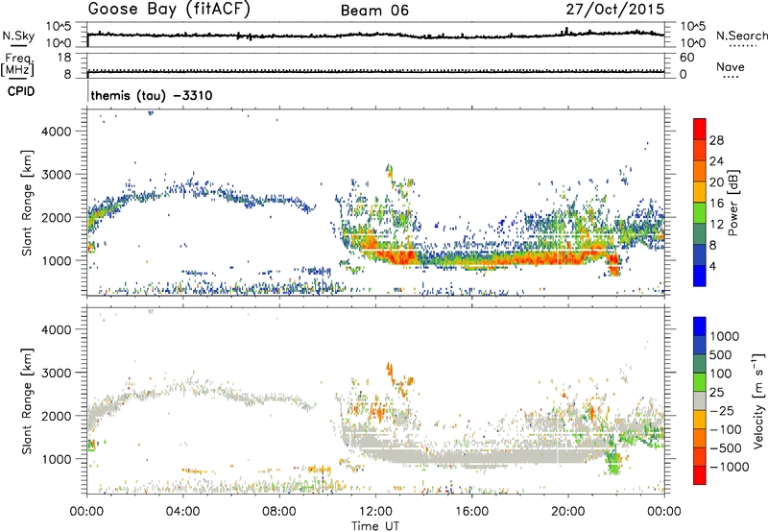Click the 'Velocity [m s-1]' colorbar label

tap(758, 400)
